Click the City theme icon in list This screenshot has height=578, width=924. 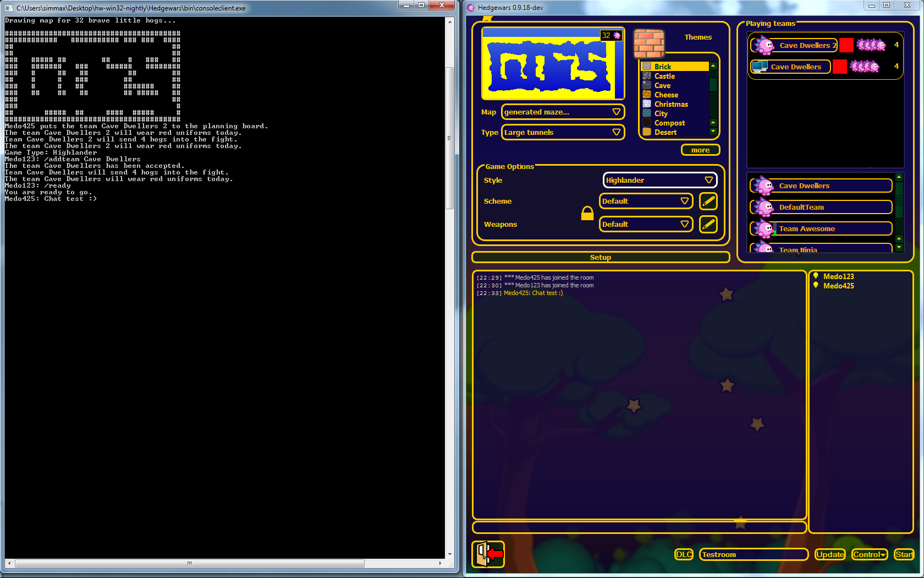[x=647, y=113]
